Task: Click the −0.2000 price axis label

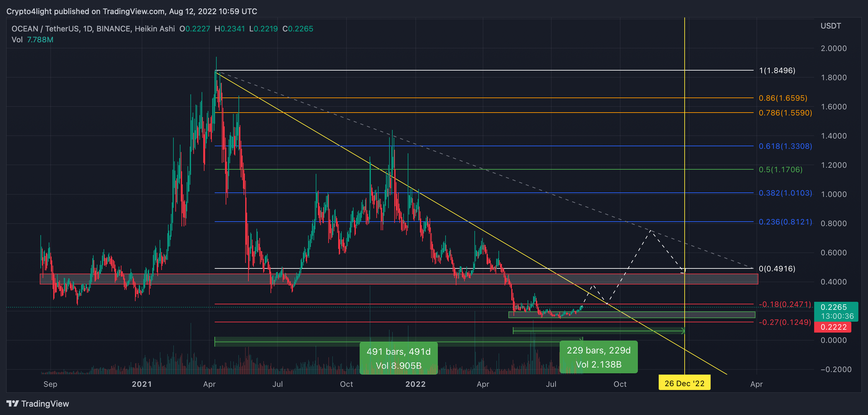Action: [x=836, y=369]
